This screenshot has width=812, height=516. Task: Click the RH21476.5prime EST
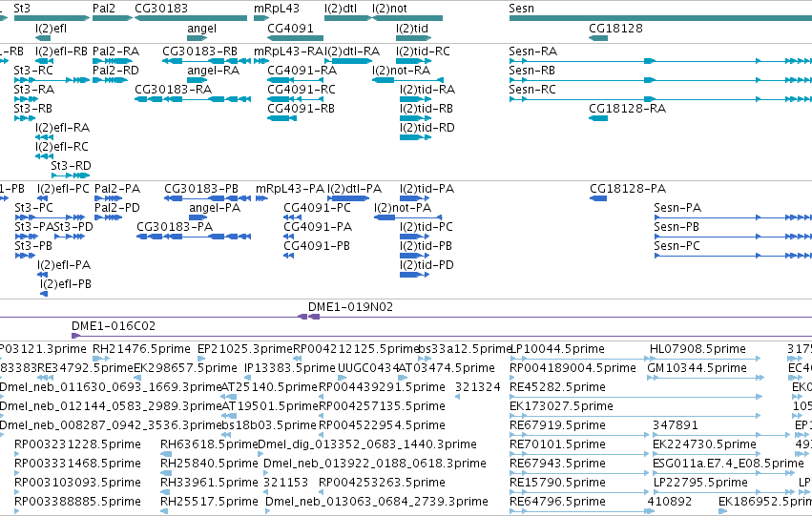pos(101,358)
